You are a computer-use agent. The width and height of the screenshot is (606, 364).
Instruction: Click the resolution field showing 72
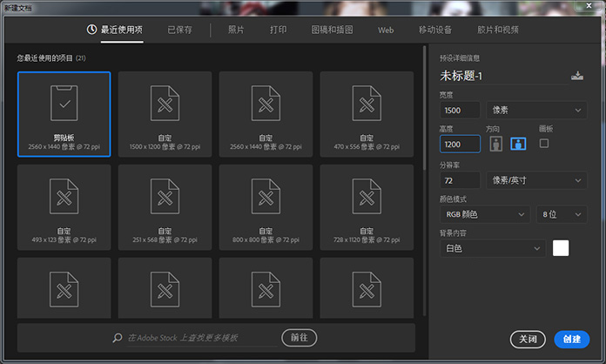[x=460, y=180]
